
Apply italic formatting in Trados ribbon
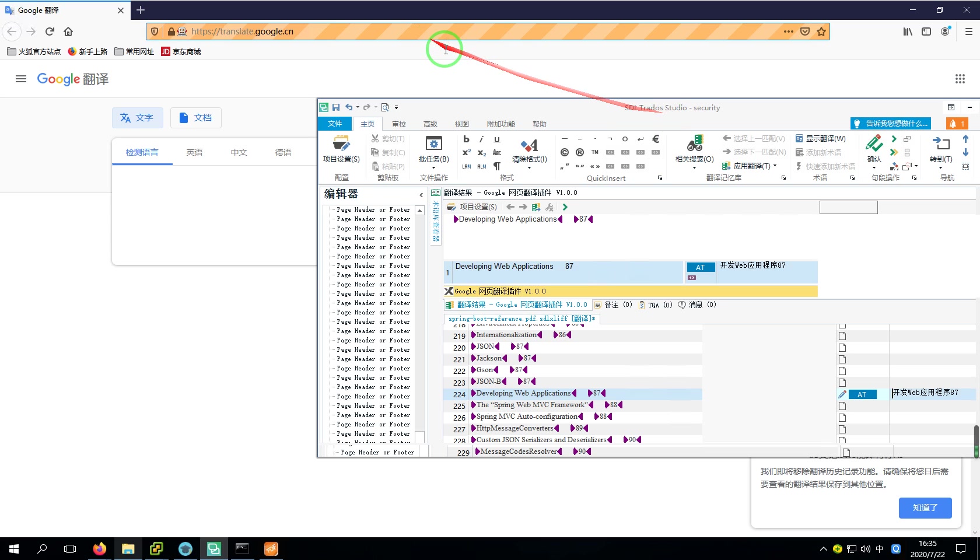tap(481, 139)
